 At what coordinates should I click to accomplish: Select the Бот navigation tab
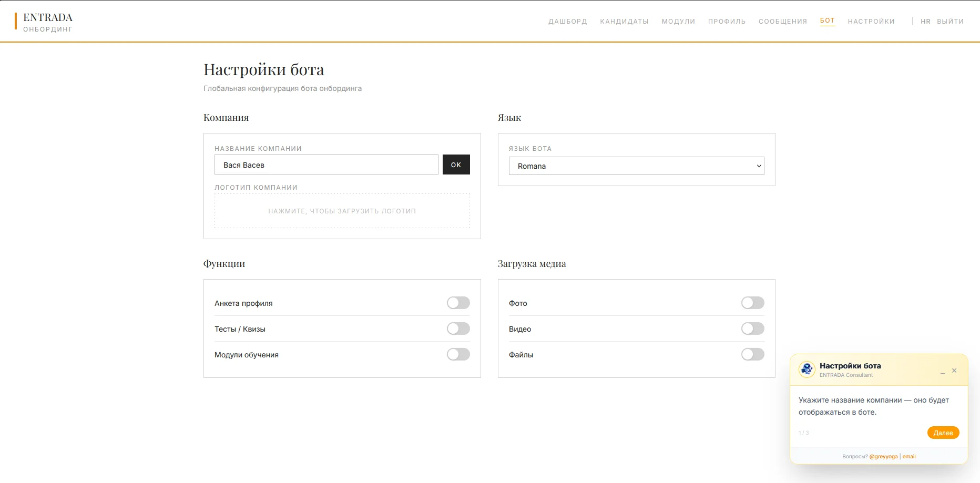pos(828,21)
